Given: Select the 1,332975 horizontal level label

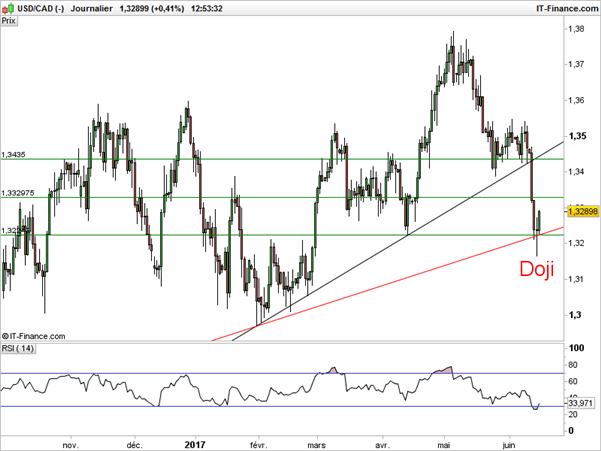Looking at the screenshot, I should tap(18, 193).
